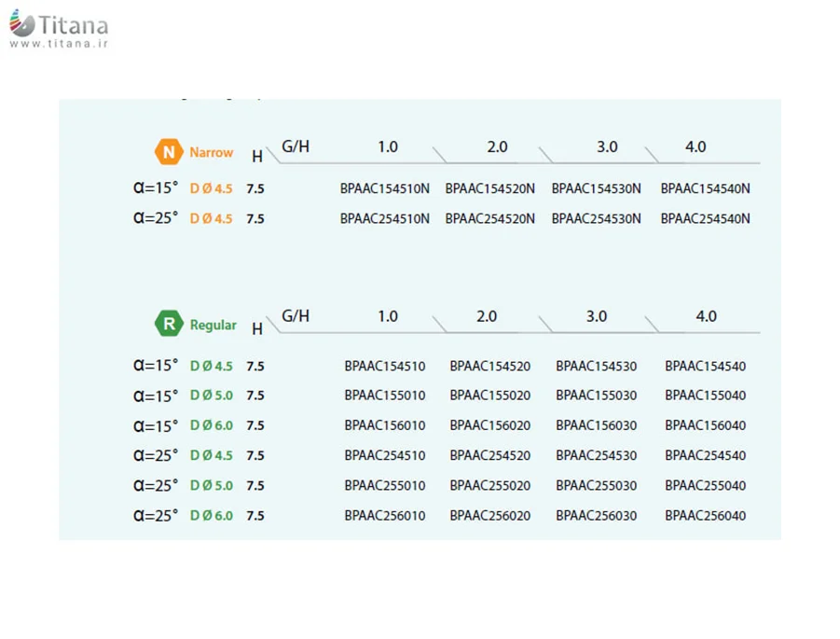Open the www.titana.ir website link
840x639 pixels.
click(58, 44)
